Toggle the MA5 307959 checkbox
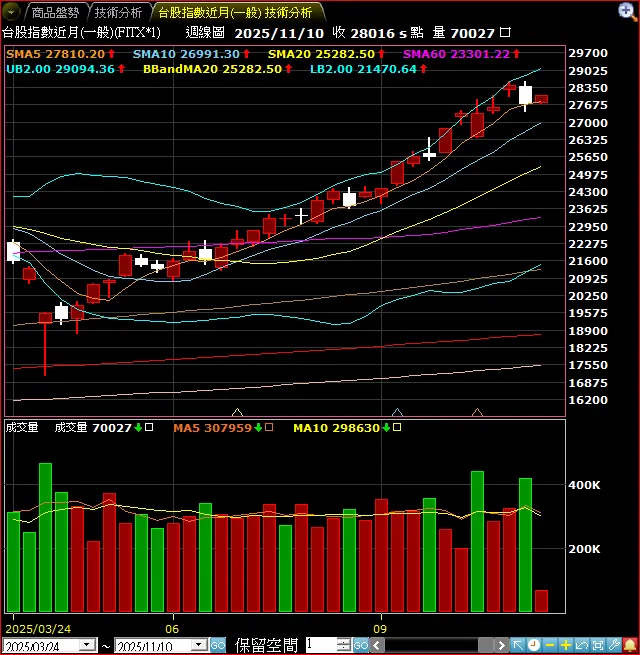This screenshot has height=655, width=640. pos(269,427)
